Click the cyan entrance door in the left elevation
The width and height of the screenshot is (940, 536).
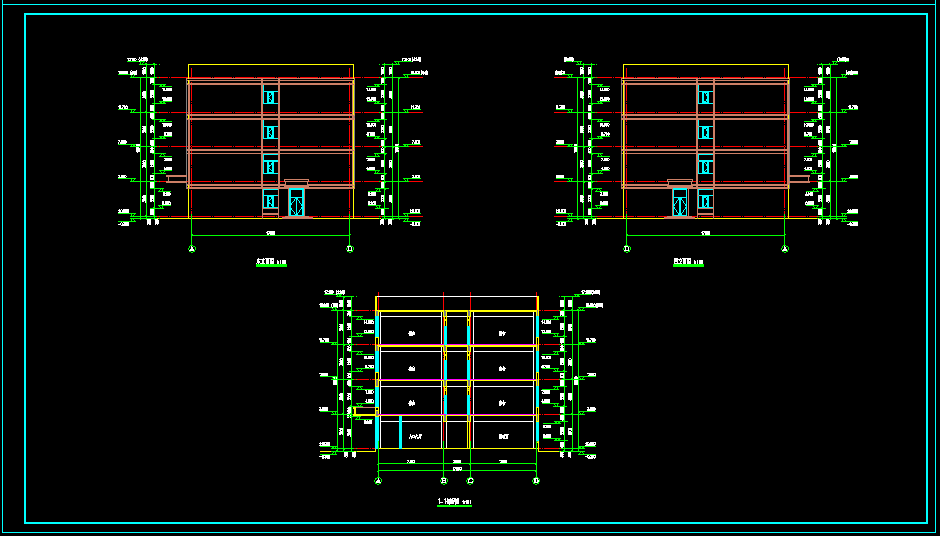click(296, 202)
